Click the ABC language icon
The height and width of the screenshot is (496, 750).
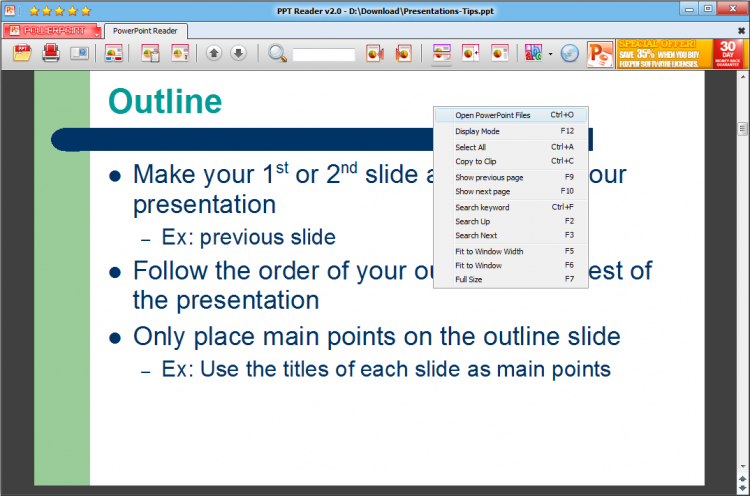(x=533, y=53)
